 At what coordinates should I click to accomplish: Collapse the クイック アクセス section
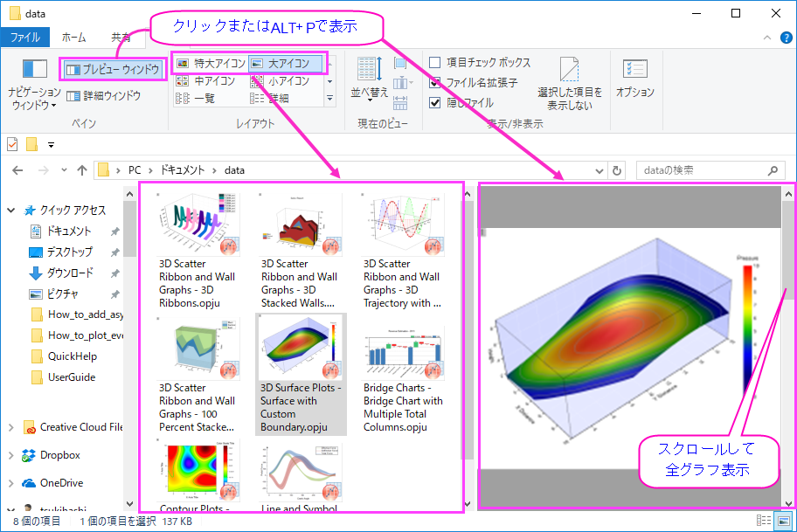coord(11,210)
